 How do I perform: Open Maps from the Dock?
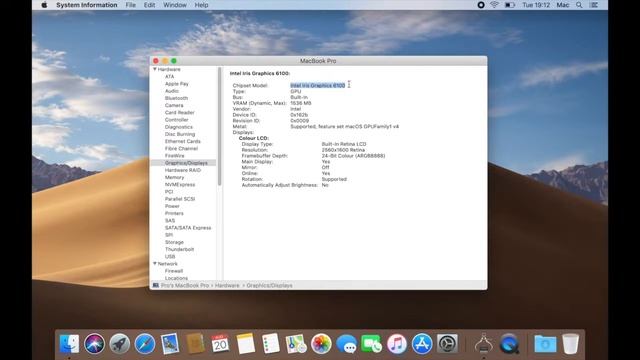[x=296, y=344]
